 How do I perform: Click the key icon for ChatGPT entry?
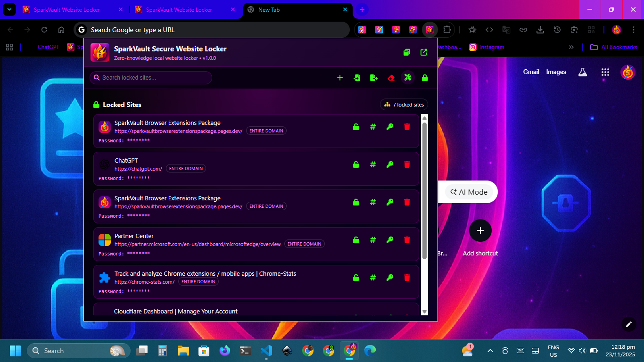(390, 165)
